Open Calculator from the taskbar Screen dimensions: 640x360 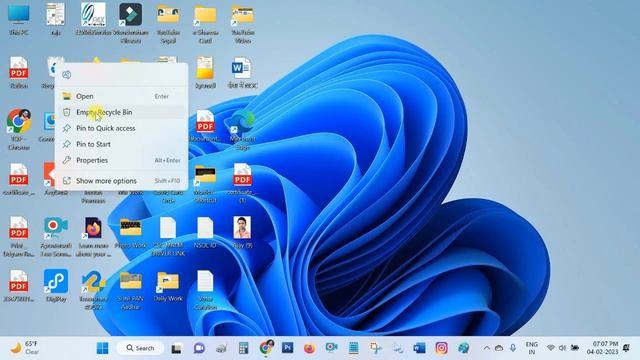pyautogui.click(x=244, y=348)
